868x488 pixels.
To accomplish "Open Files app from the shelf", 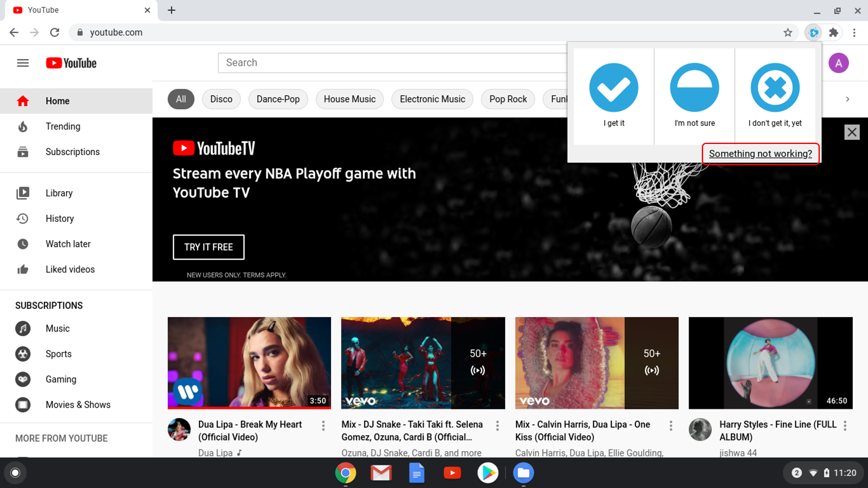I will [x=523, y=473].
